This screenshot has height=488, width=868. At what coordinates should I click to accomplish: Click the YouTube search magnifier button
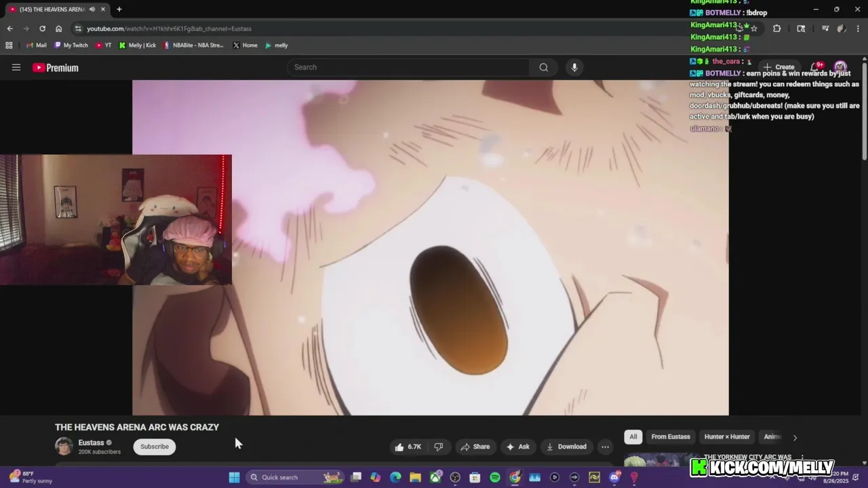(543, 67)
